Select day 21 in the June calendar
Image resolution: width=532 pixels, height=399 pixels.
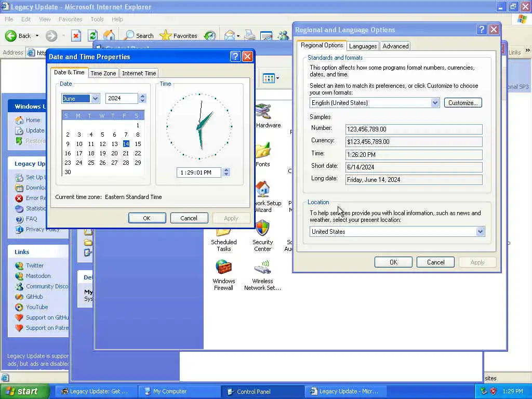126,153
